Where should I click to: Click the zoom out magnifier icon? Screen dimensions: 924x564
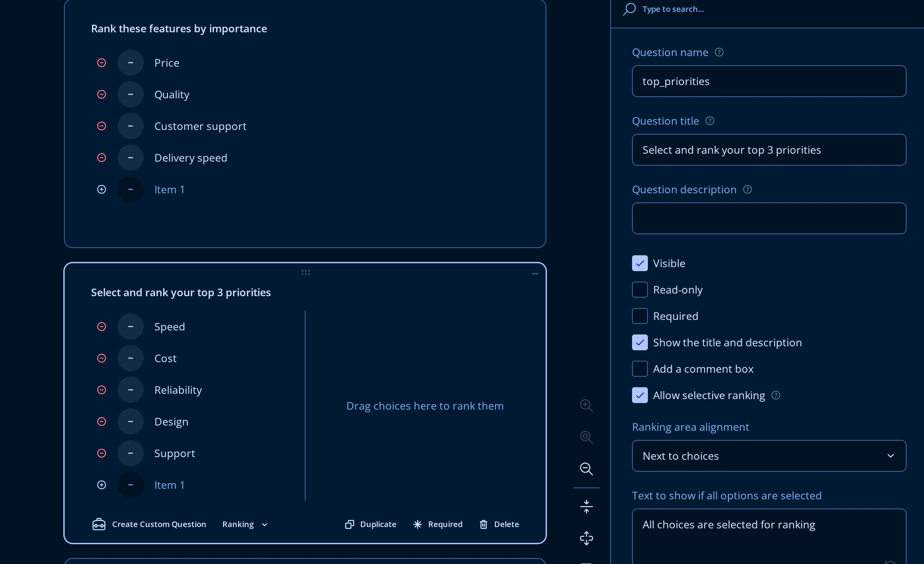586,469
